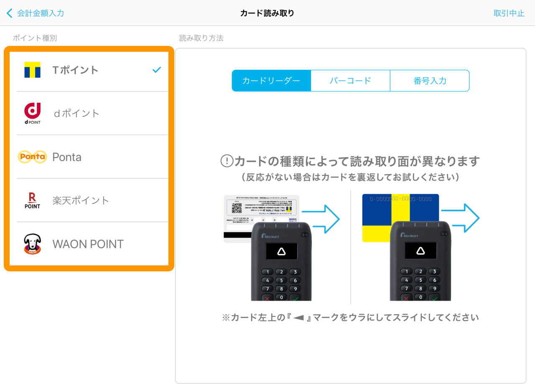The height and width of the screenshot is (392, 535).
Task: Select dポイント as point type
Action: click(76, 113)
